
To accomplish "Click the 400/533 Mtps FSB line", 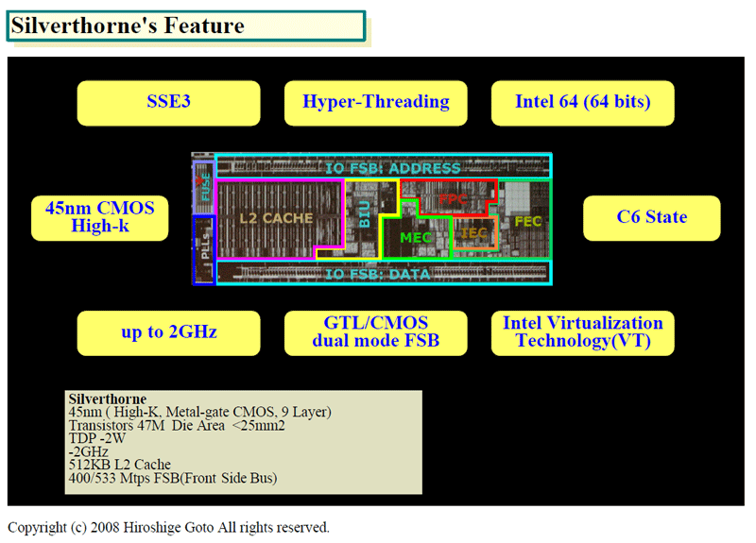I will coord(173,478).
